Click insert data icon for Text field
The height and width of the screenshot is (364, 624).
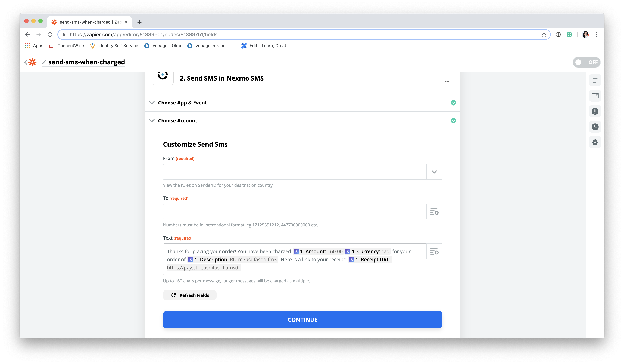[434, 251]
